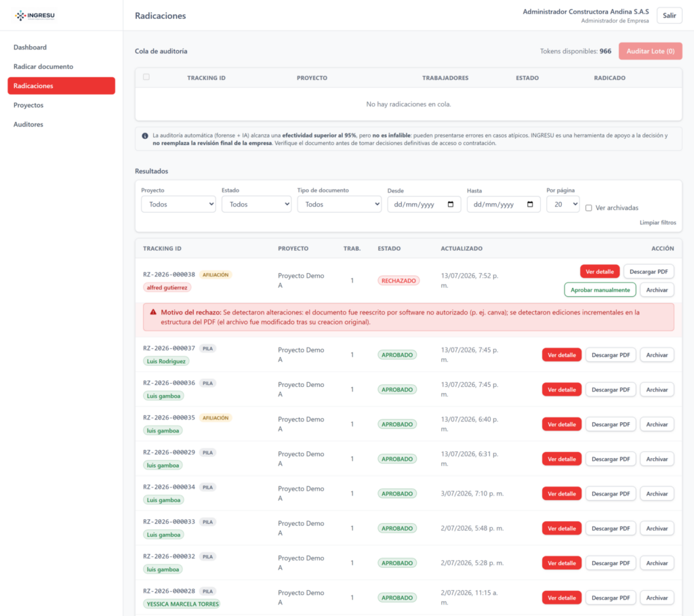
Task: Click the AFILIACIÓN tag on RZ-2026-000035
Action: point(216,417)
